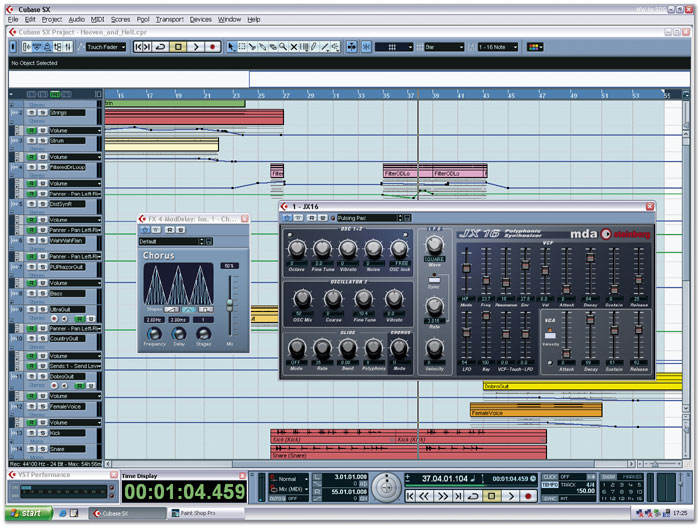Click Play in the transport panel
Viewport: 700px width, 527px height.
[x=511, y=496]
